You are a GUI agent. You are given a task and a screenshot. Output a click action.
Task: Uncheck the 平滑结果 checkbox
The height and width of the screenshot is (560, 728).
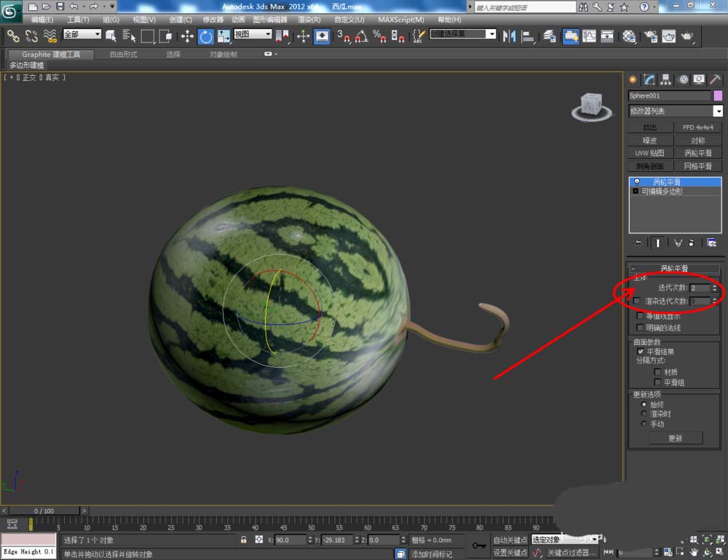click(640, 352)
